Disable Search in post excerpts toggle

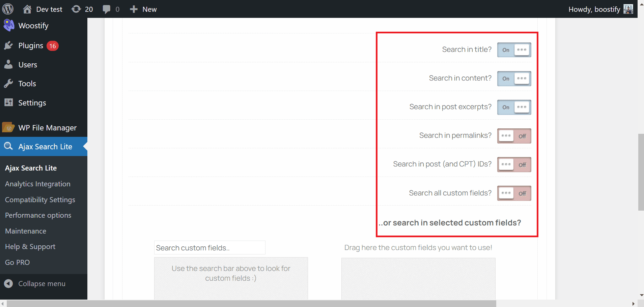point(514,107)
